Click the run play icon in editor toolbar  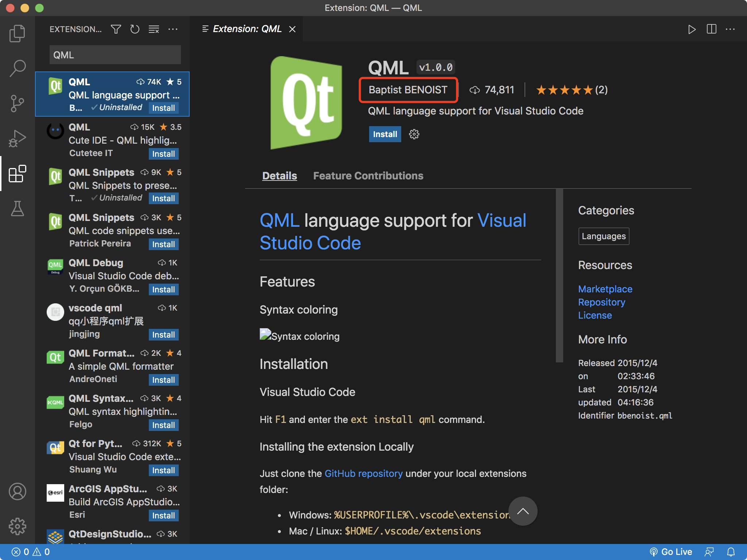coord(692,29)
